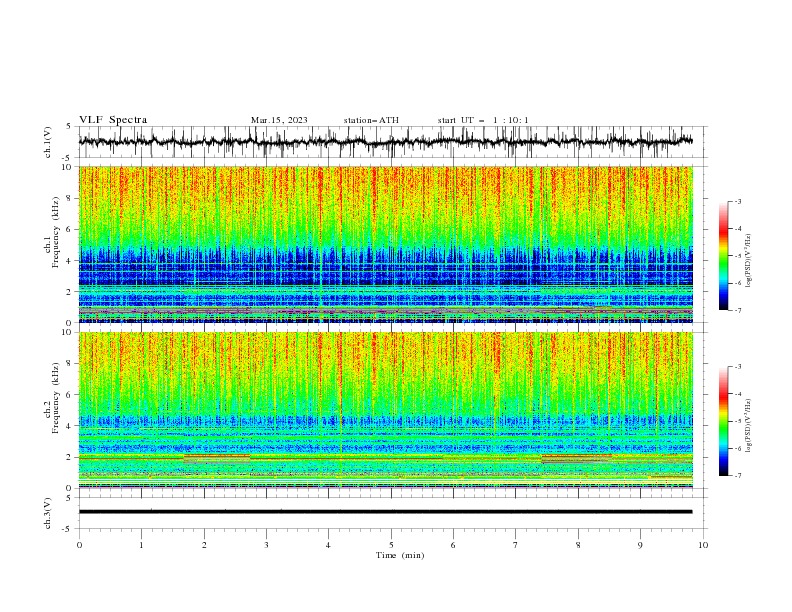Click the "5" voltage tick on ch.1(V) axis

[x=69, y=127]
